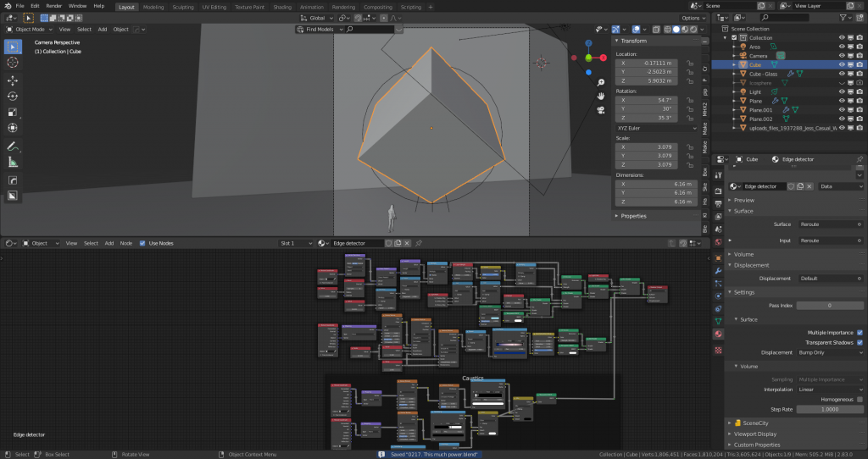Unlink the Edge detector material in properties

tap(810, 186)
